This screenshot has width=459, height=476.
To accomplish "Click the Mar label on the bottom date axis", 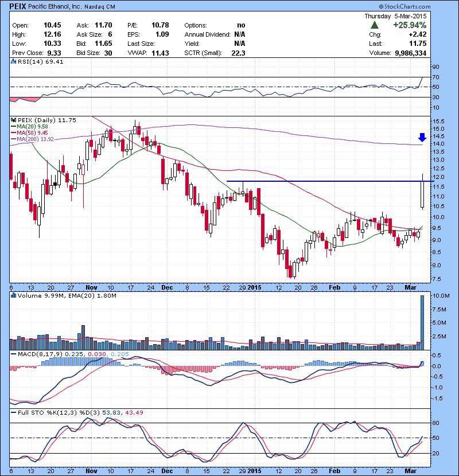I will 410,471.
